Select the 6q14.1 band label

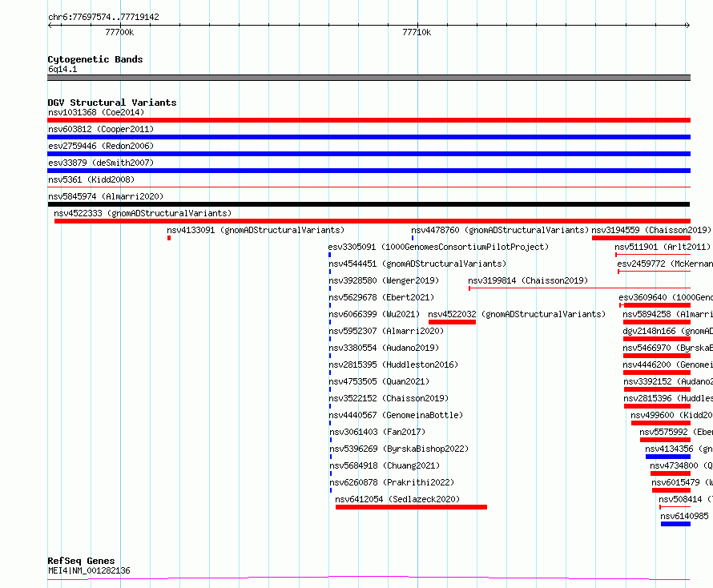(x=62, y=69)
